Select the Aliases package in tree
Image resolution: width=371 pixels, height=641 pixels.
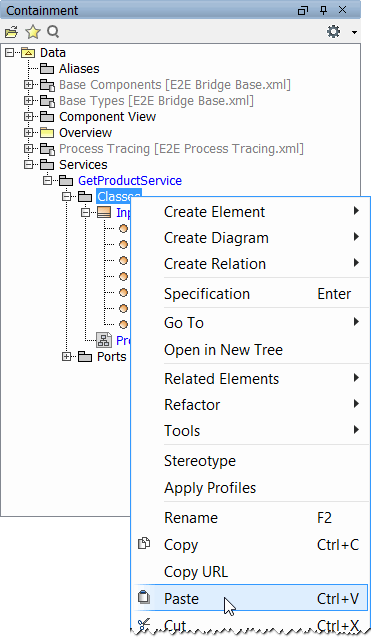click(79, 69)
